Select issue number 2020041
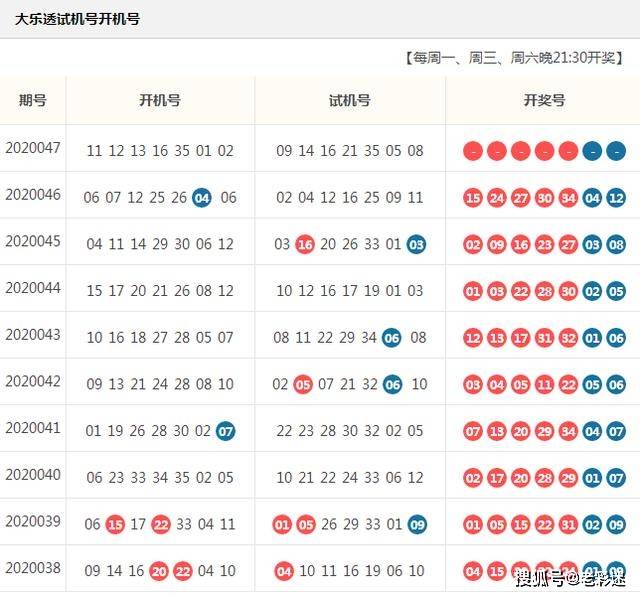 click(33, 428)
